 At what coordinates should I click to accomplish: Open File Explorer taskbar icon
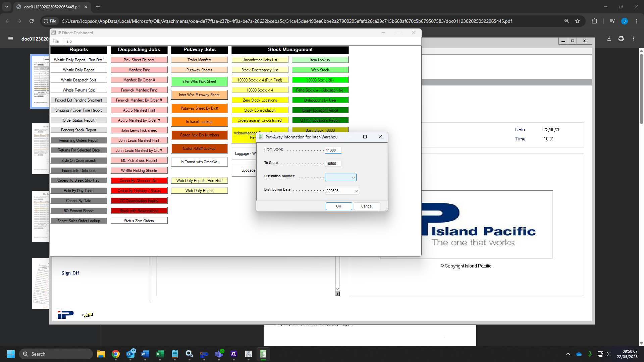coord(101,354)
